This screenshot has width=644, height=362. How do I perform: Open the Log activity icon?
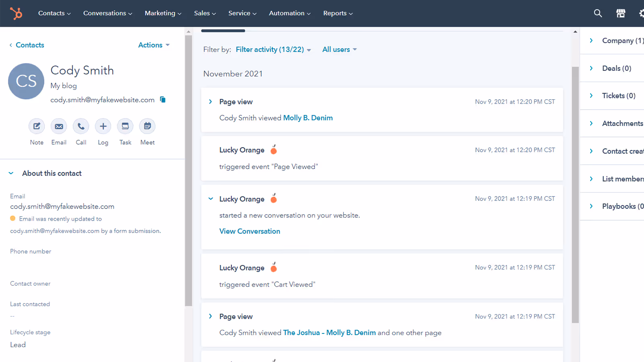pyautogui.click(x=103, y=126)
